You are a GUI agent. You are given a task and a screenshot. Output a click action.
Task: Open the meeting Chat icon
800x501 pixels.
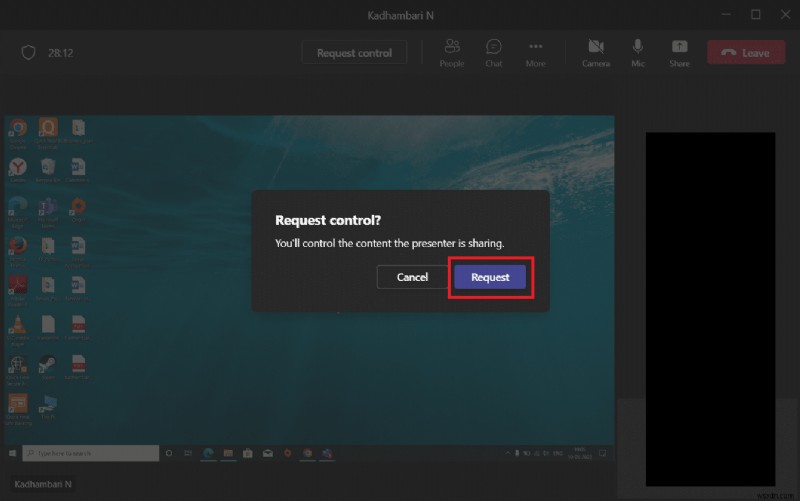coord(493,53)
